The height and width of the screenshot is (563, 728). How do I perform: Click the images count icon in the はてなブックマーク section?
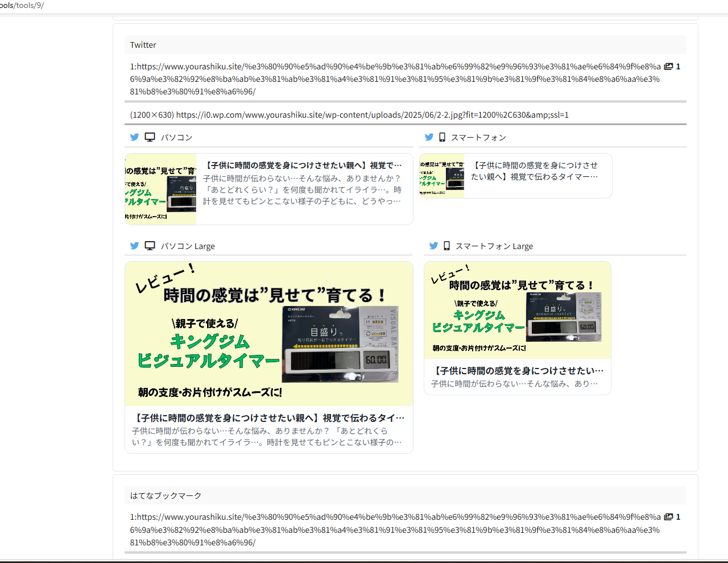[x=668, y=517]
